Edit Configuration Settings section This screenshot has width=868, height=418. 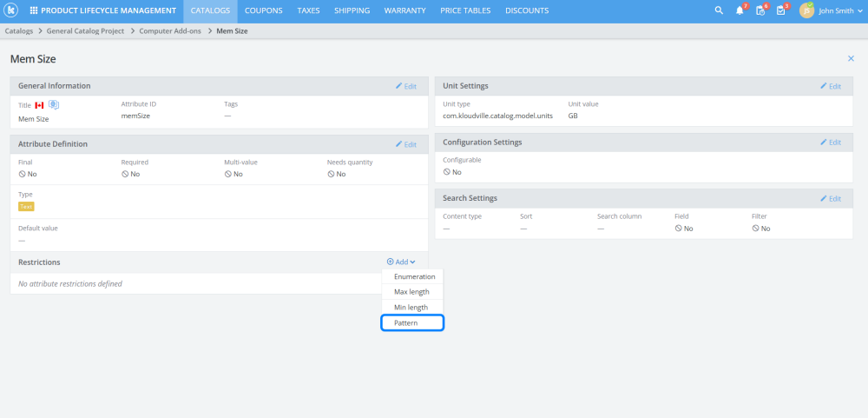831,142
